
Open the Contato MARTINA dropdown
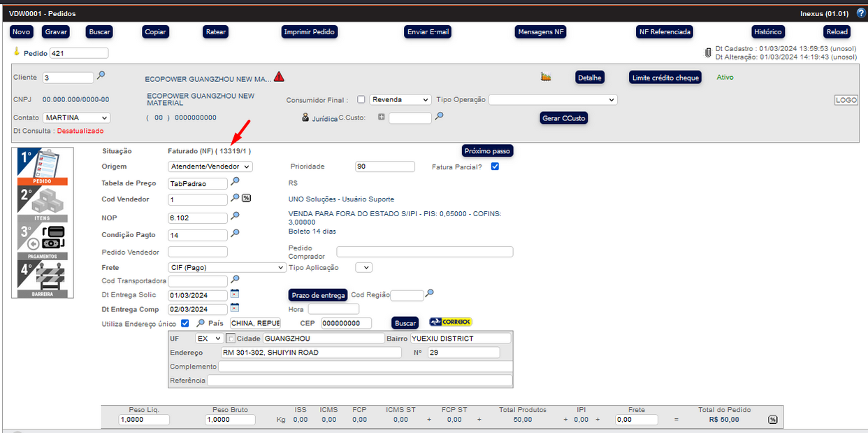[76, 118]
